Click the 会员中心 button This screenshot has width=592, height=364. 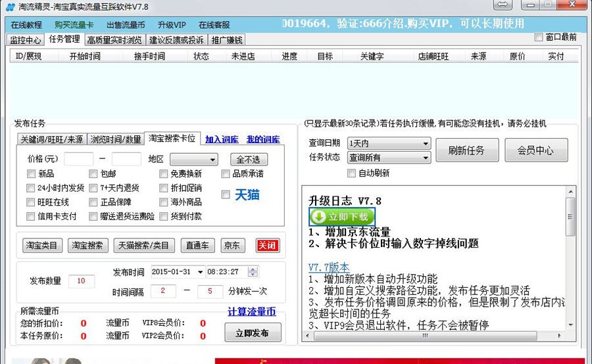click(x=536, y=150)
